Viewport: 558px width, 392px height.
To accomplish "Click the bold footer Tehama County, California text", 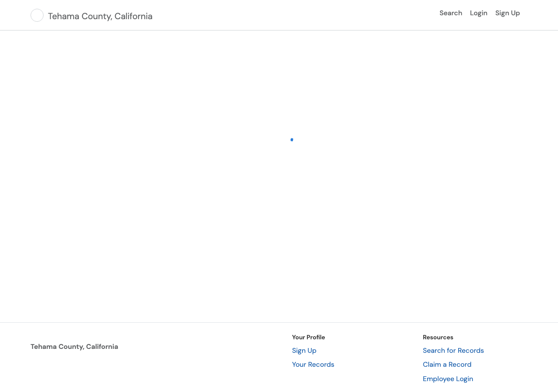I will tap(74, 347).
